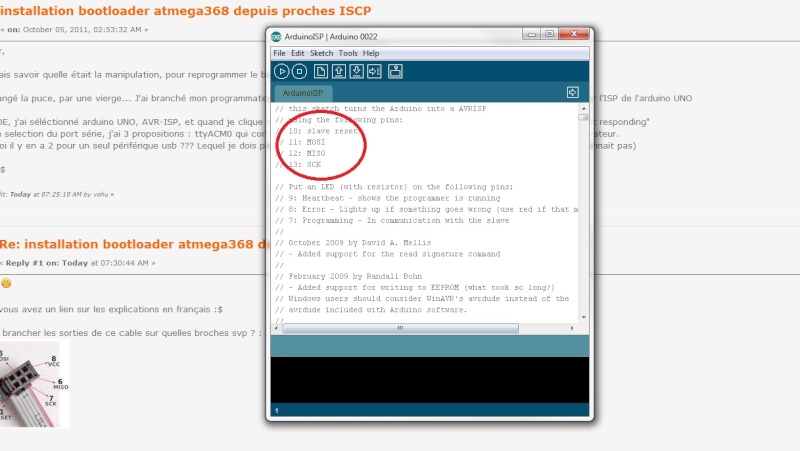Upload sketch to the I/O board icon

tap(374, 71)
